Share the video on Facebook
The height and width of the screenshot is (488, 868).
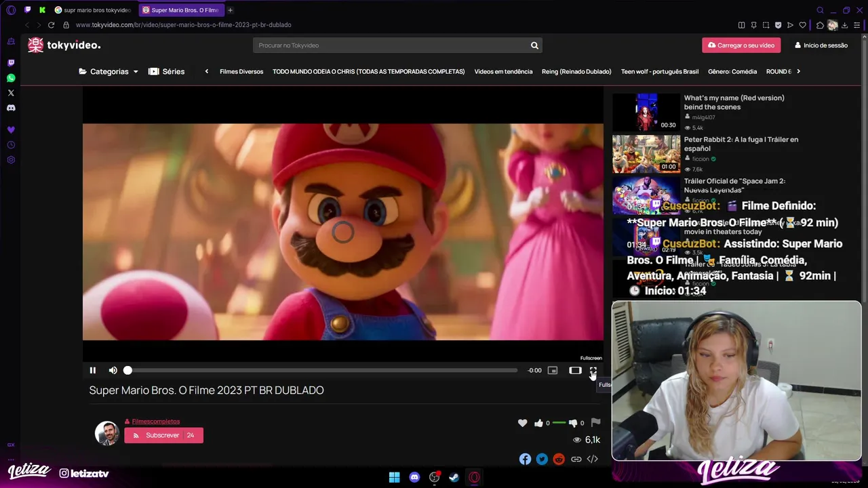tap(525, 459)
